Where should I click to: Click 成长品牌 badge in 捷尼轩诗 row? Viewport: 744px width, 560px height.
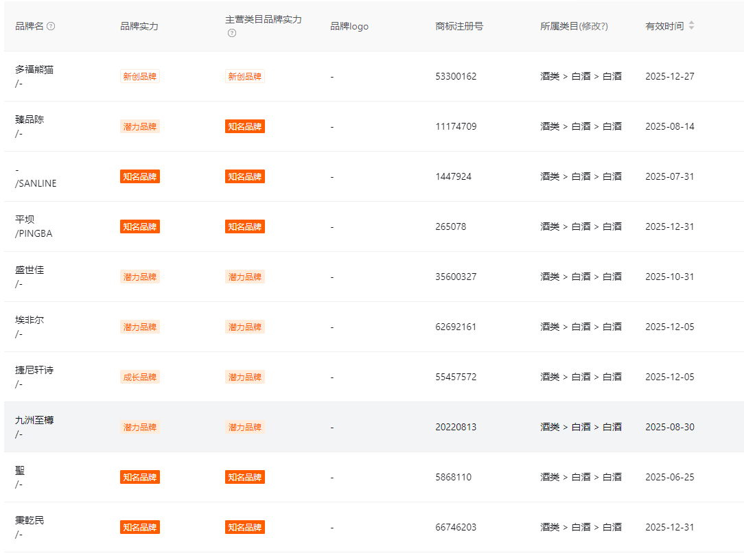click(140, 377)
